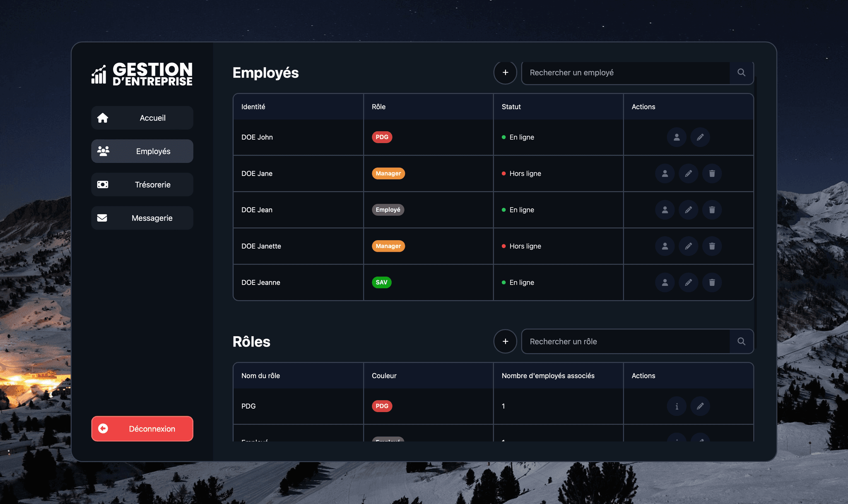The height and width of the screenshot is (504, 848).
Task: Click the green SAV role badge
Action: (x=381, y=282)
